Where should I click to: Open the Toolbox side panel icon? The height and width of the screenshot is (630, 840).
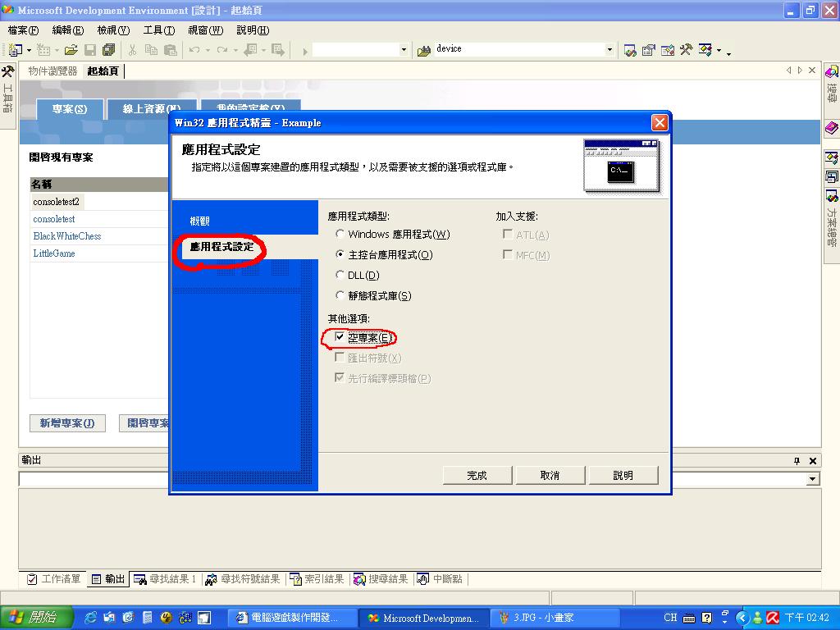7,71
